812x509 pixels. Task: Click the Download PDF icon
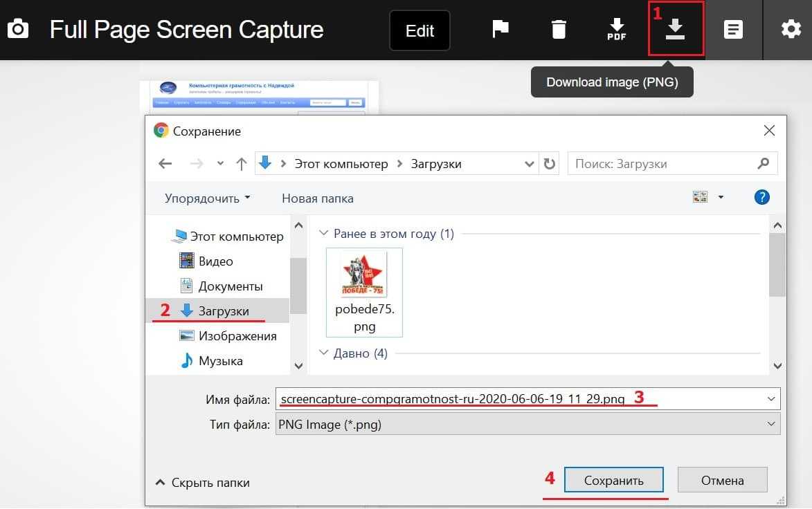[616, 30]
